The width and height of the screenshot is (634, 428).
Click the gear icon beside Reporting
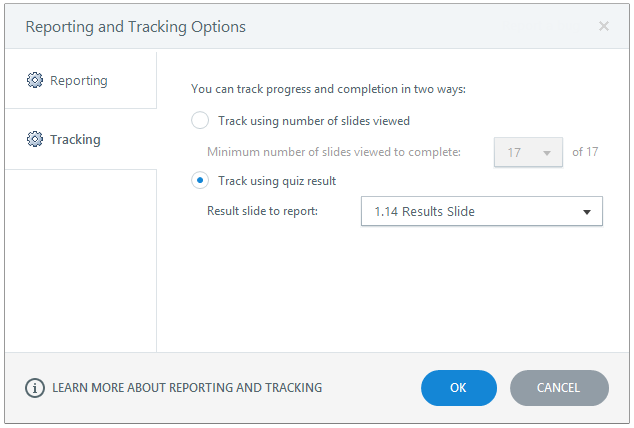pyautogui.click(x=35, y=80)
